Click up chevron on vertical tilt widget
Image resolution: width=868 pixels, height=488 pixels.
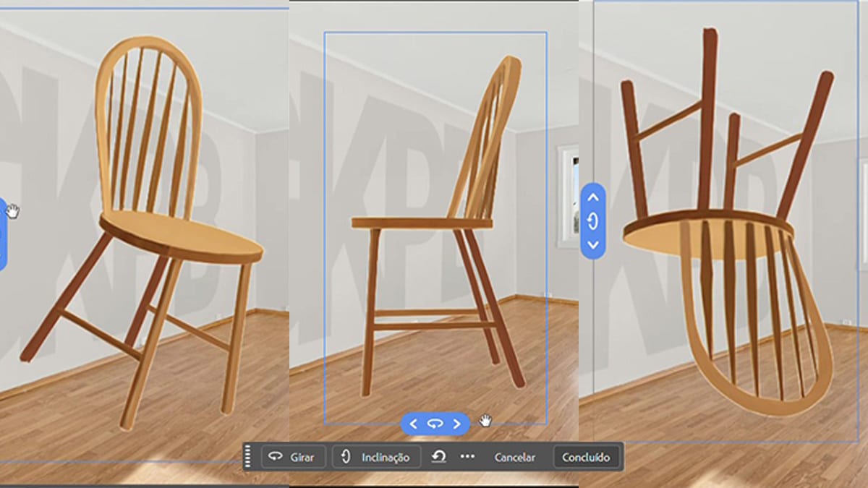tap(593, 197)
